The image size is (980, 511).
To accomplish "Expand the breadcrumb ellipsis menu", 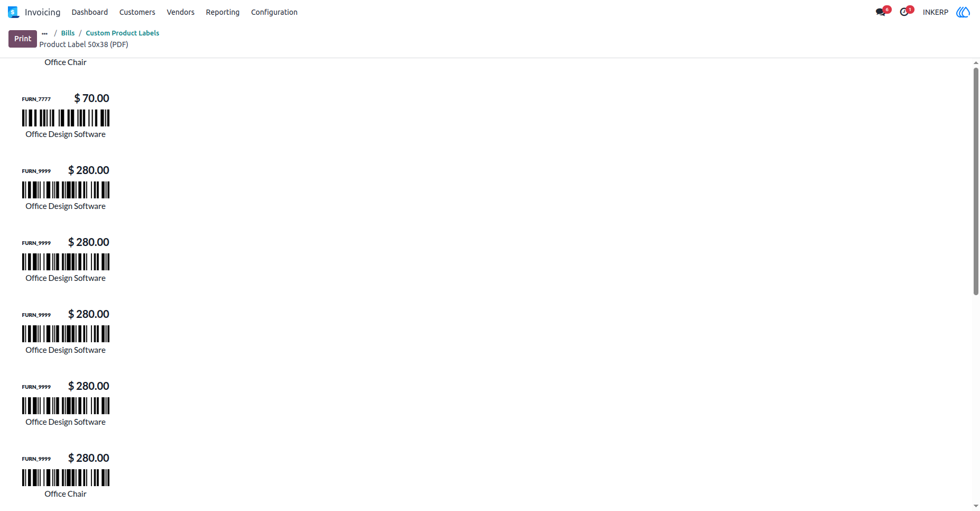I will pyautogui.click(x=44, y=33).
